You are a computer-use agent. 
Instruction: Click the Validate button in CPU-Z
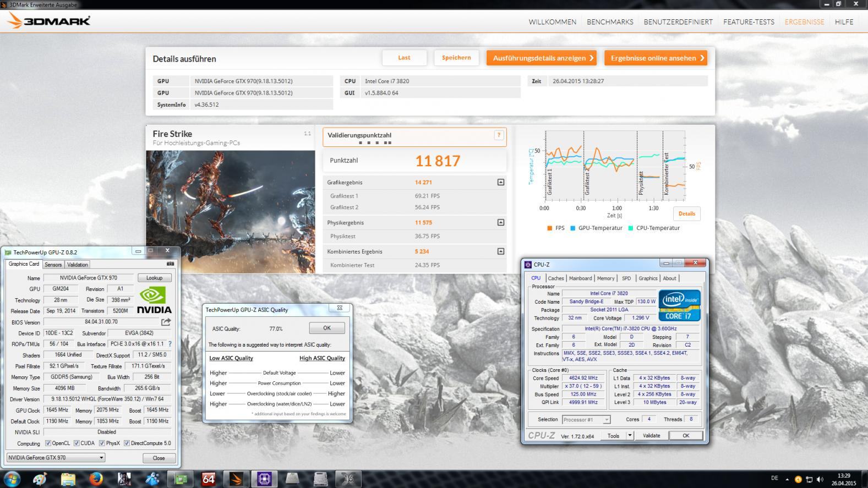[652, 436]
